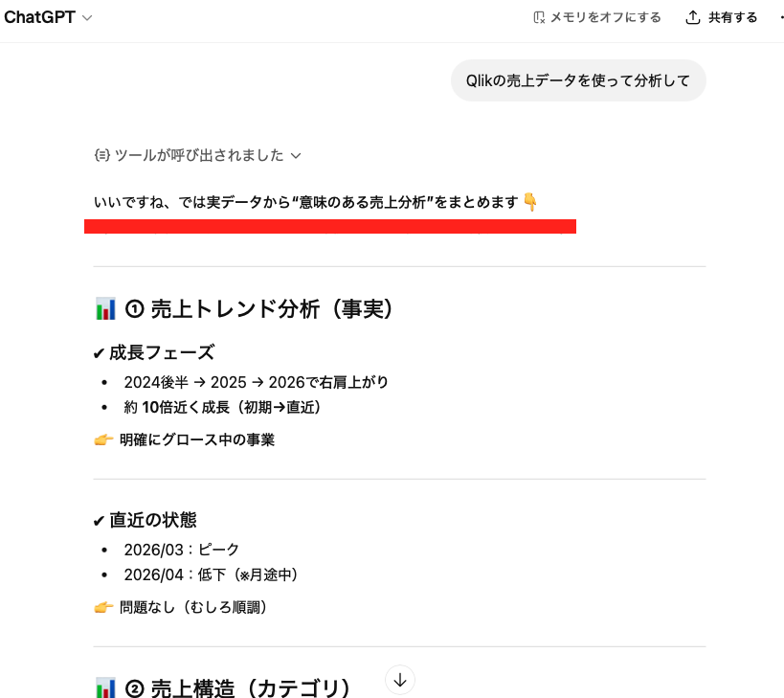Select the user message Qlikの売上データを使って分析して
784x698 pixels.
578,80
